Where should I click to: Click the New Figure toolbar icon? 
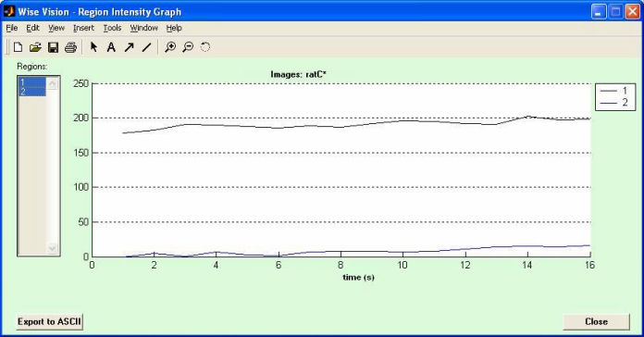tap(18, 47)
